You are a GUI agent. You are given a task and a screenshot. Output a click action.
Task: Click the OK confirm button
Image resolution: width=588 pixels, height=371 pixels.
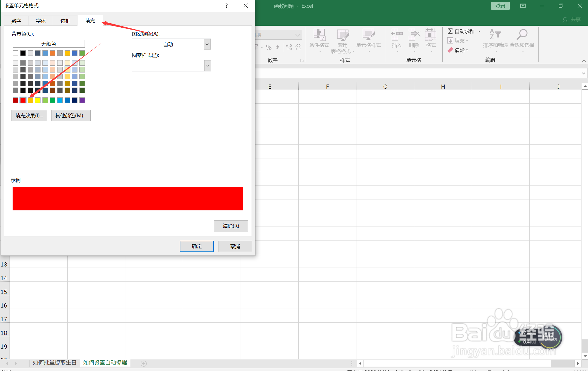click(x=197, y=246)
